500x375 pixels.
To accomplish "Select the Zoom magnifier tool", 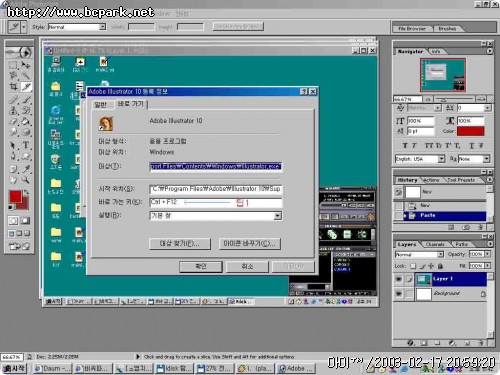I will coord(26,180).
